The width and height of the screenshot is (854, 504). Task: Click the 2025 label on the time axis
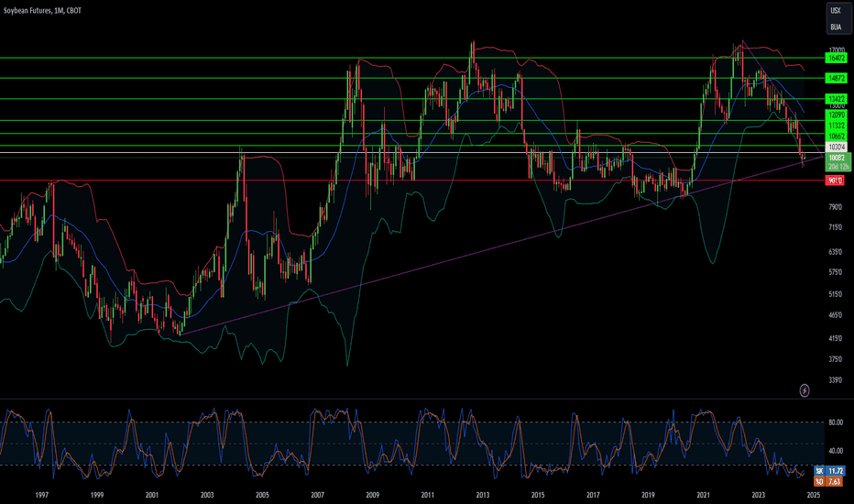[x=814, y=495]
